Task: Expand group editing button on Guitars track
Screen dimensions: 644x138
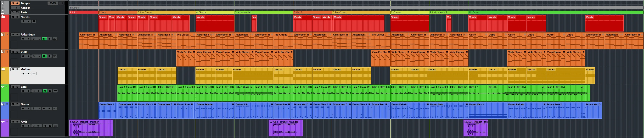Action: (x=34, y=74)
